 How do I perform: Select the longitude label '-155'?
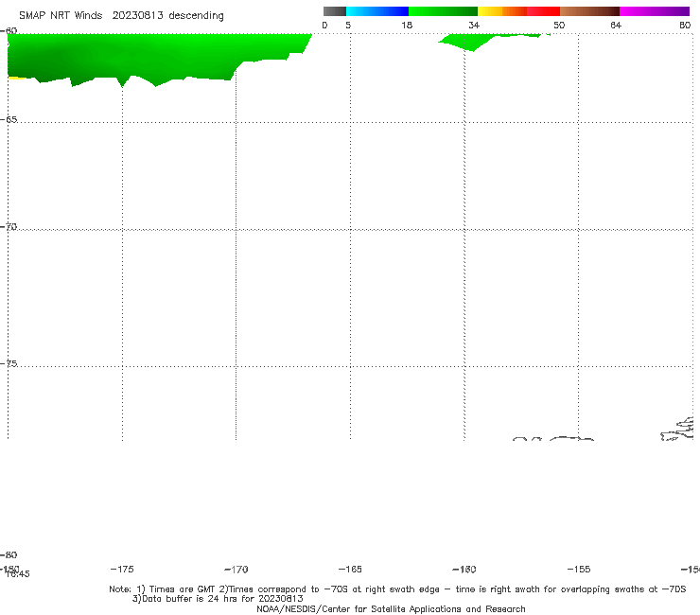point(579,569)
